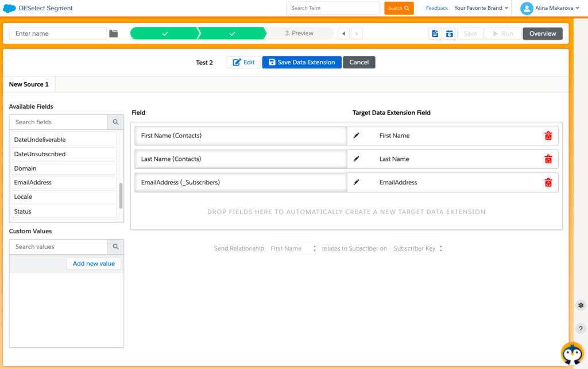Click the folder icon beside the name field

point(114,34)
